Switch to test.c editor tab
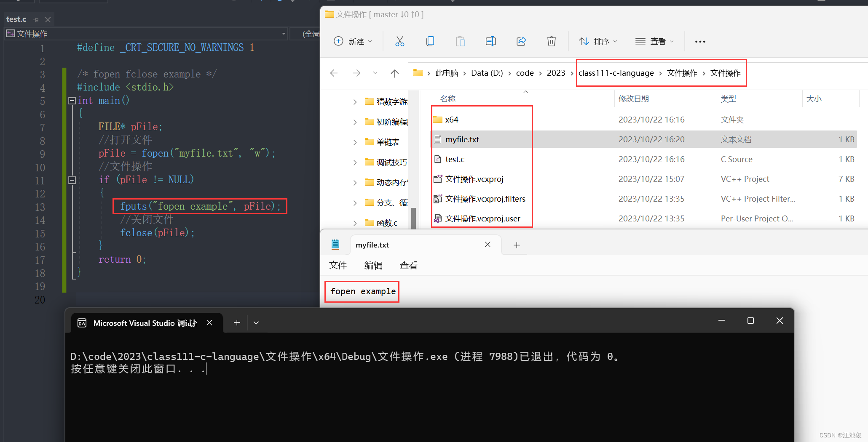 coord(16,19)
